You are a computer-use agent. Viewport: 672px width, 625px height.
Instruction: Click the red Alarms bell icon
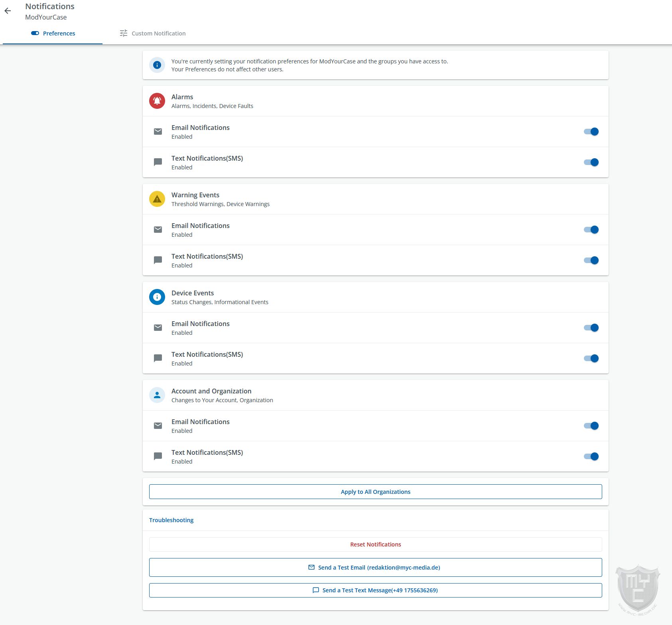click(157, 101)
